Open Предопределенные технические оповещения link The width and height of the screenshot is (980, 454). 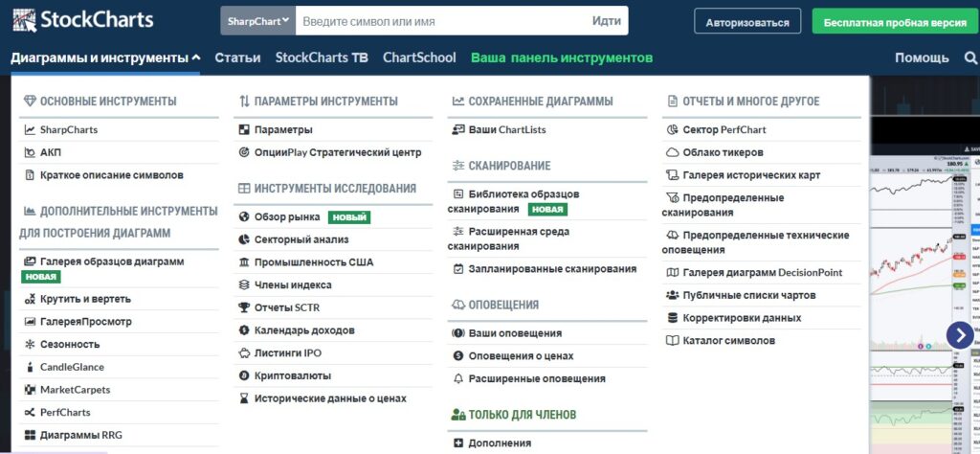coord(756,242)
